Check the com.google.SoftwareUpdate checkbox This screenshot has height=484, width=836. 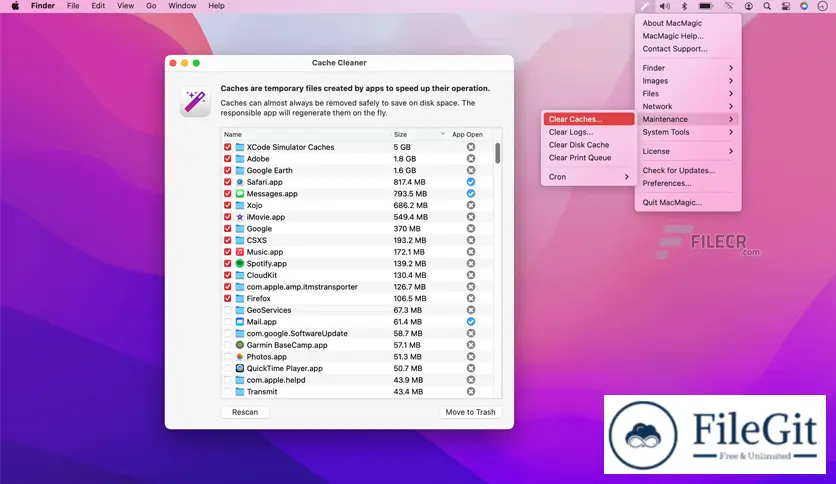(228, 333)
